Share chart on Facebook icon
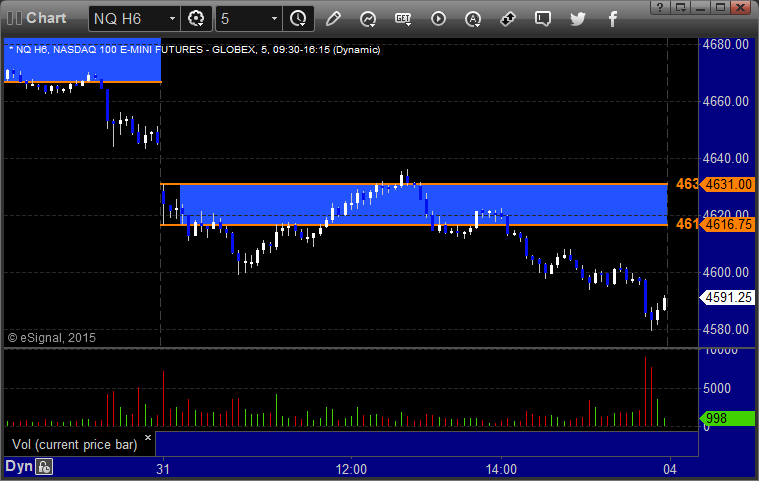Viewport: 759px width, 481px height. pos(612,19)
